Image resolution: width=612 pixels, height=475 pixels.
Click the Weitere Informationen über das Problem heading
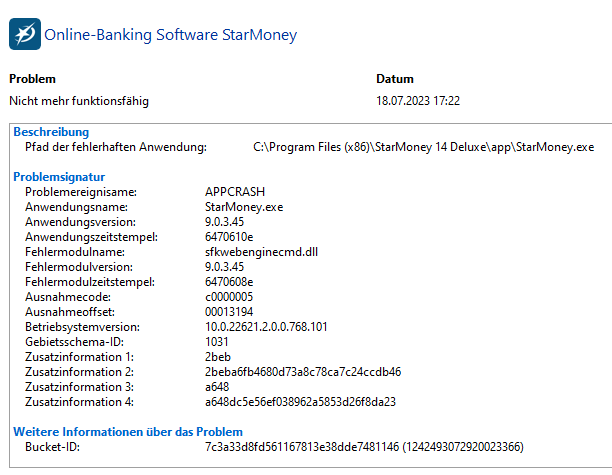click(x=128, y=432)
